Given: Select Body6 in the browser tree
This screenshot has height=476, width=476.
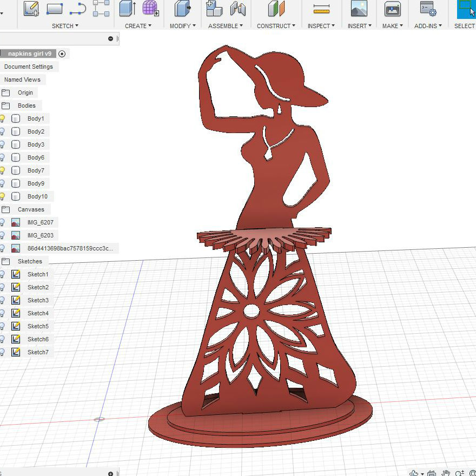Looking at the screenshot, I should coord(36,157).
